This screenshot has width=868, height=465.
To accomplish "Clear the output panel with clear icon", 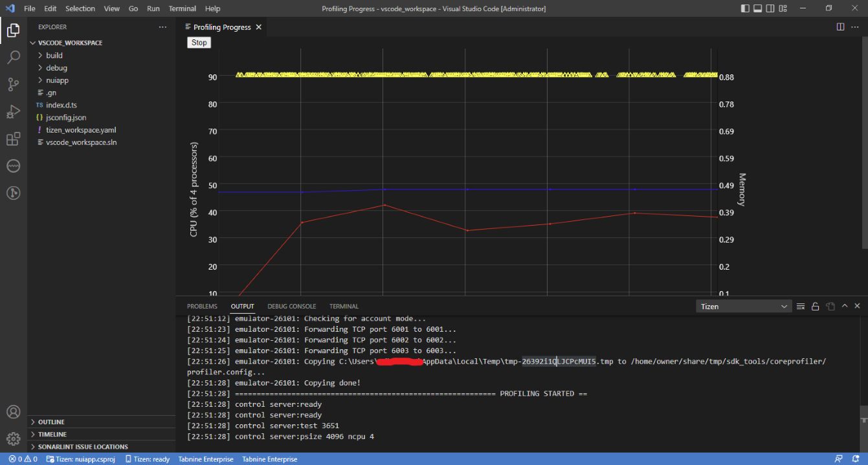I will [801, 307].
